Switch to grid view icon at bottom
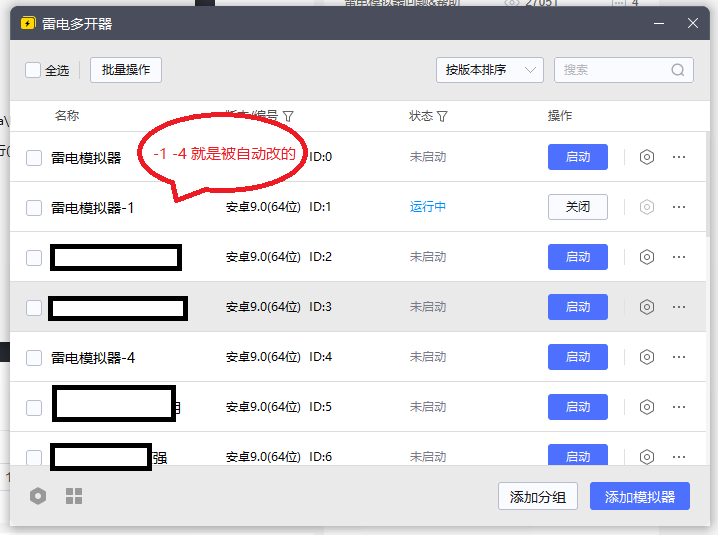The width and height of the screenshot is (718, 535). point(74,496)
